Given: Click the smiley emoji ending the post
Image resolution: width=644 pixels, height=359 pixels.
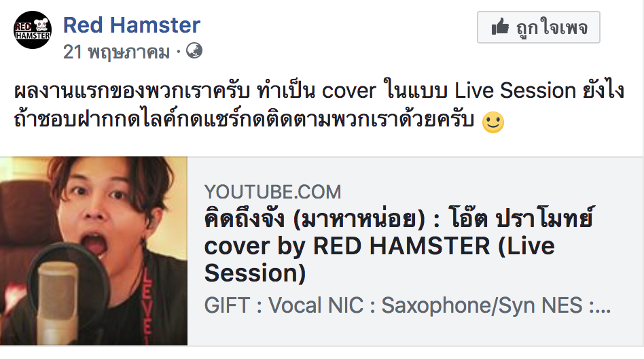Looking at the screenshot, I should 493,122.
